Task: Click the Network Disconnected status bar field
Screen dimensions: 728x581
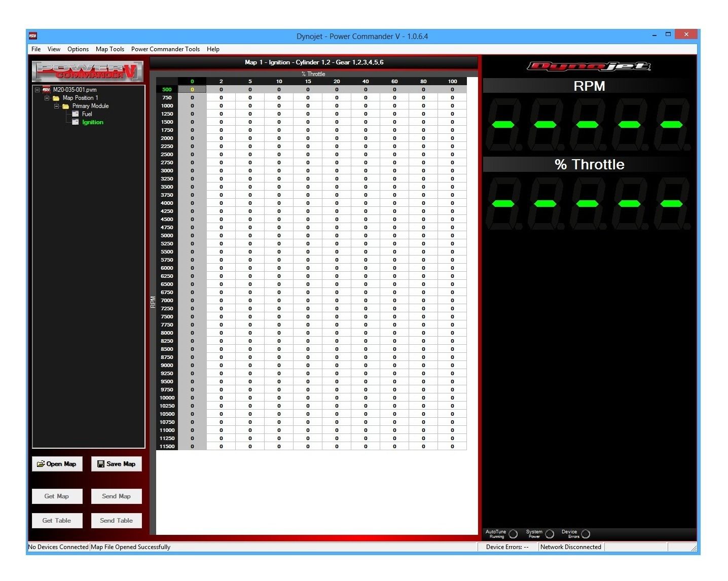Action: [570, 547]
